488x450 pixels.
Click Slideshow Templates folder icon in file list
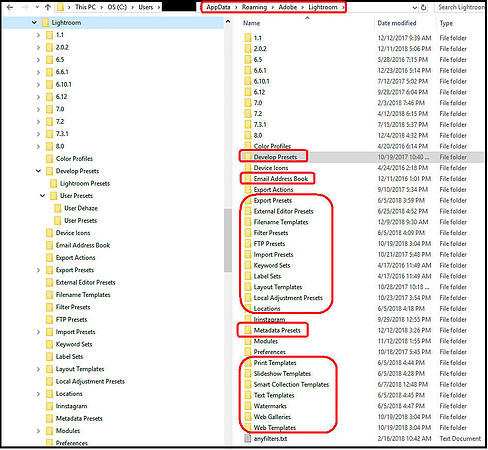[x=248, y=373]
